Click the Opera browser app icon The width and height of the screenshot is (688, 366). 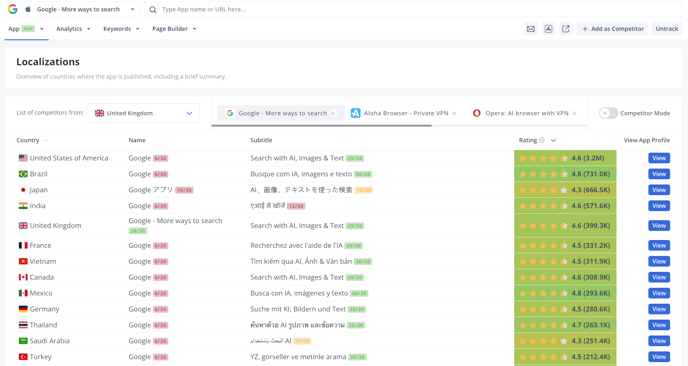point(477,113)
